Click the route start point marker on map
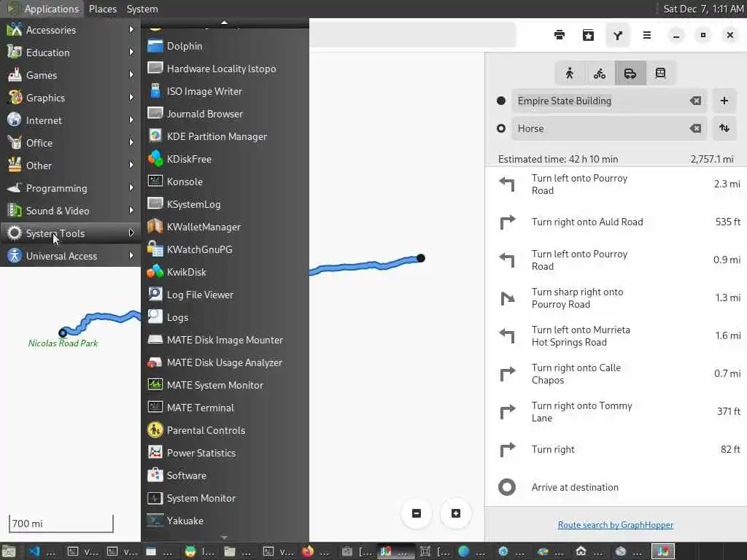 tap(421, 258)
